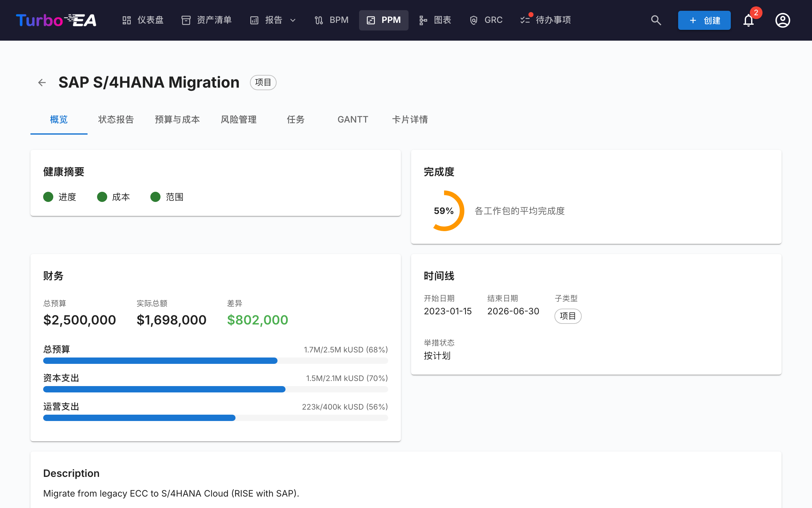
Task: Click the start date 2023-01-15
Action: coord(448,311)
